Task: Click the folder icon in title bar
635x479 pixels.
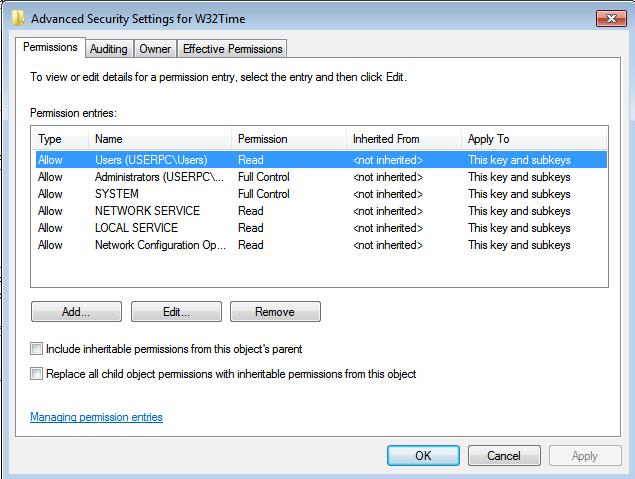Action: 18,17
